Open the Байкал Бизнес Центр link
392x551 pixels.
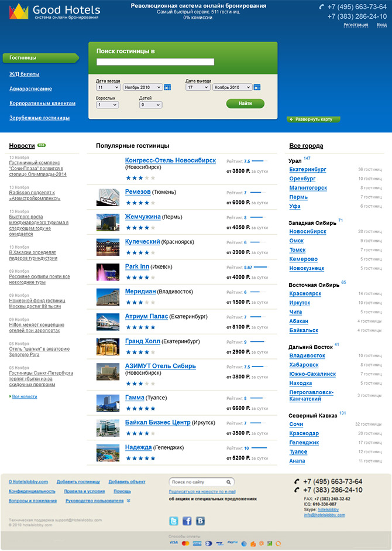[158, 423]
